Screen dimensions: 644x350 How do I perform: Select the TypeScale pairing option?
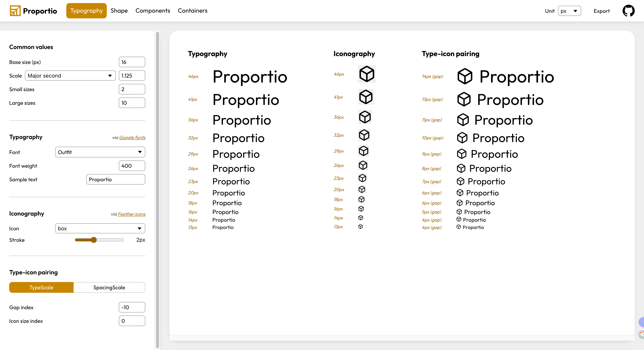(41, 287)
